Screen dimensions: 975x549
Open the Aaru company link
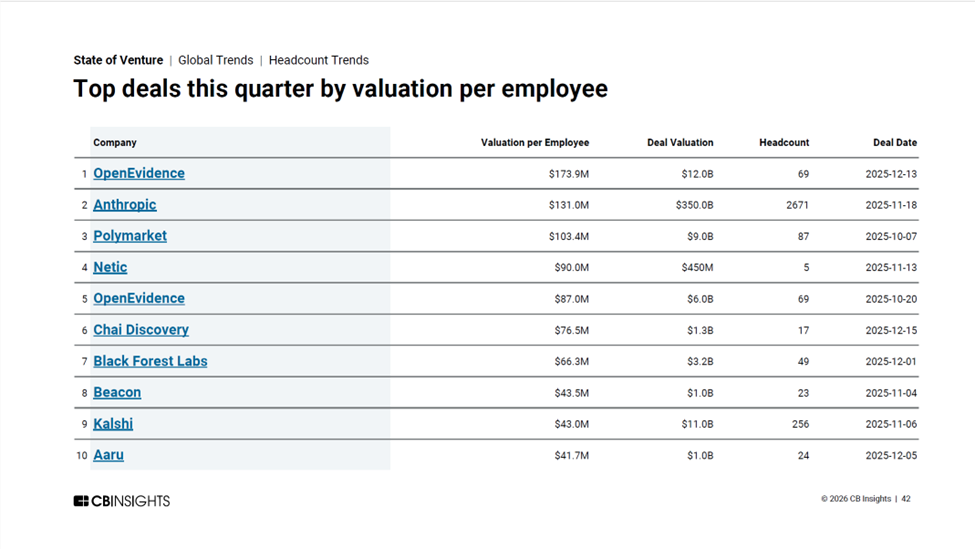[x=108, y=455]
